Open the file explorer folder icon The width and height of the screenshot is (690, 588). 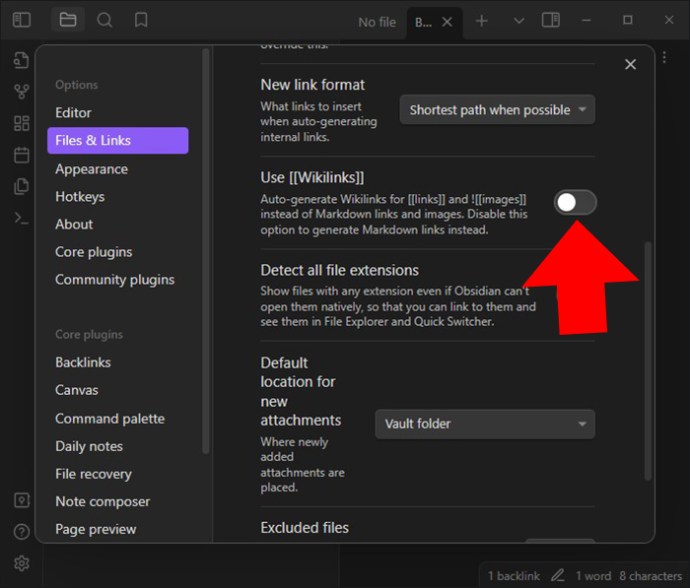[68, 20]
